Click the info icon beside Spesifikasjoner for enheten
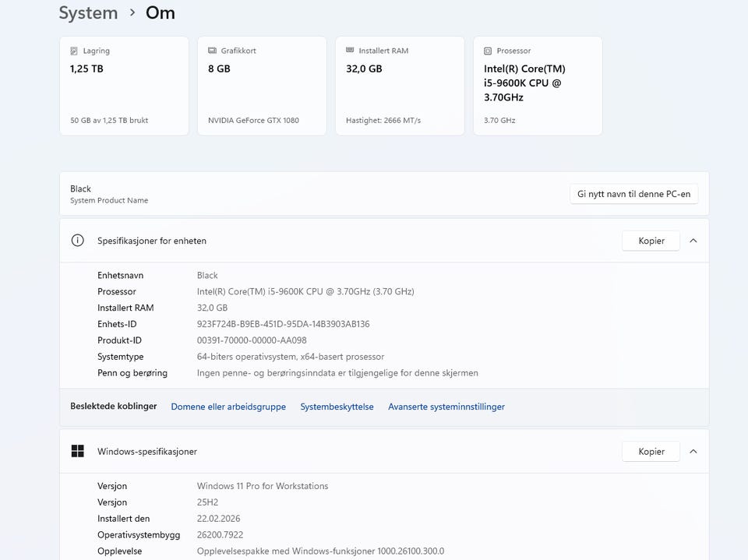 77,241
